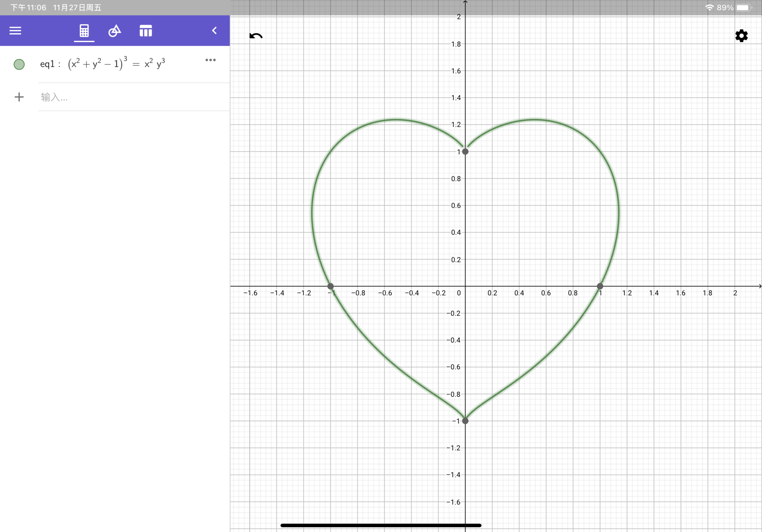The height and width of the screenshot is (532, 762).
Task: Select the point at (-1, 0) on the x-axis
Action: pos(330,286)
